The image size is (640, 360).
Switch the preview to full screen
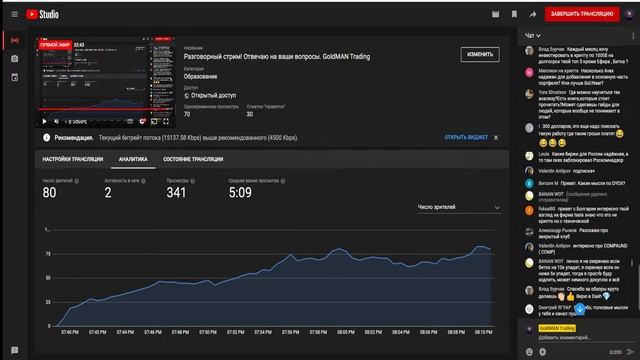pos(166,121)
